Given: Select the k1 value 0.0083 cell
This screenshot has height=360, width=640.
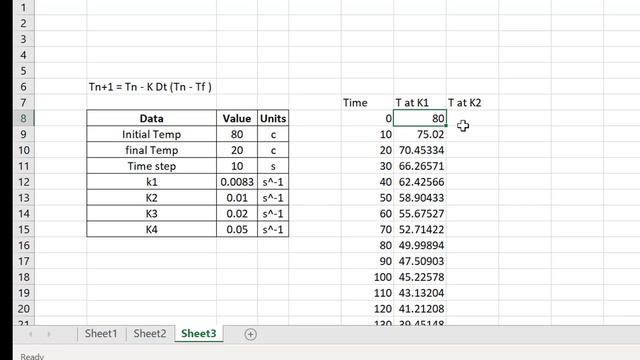Looking at the screenshot, I should click(237, 182).
